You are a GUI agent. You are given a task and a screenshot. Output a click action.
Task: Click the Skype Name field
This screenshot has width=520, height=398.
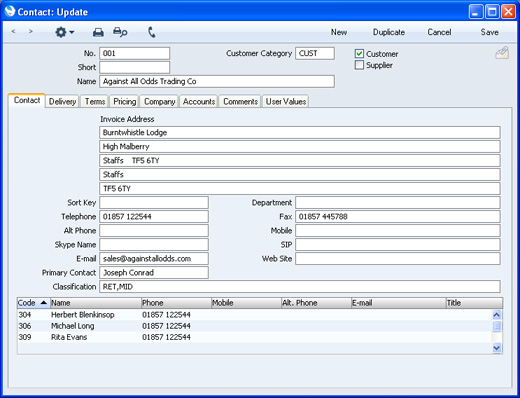pos(154,244)
